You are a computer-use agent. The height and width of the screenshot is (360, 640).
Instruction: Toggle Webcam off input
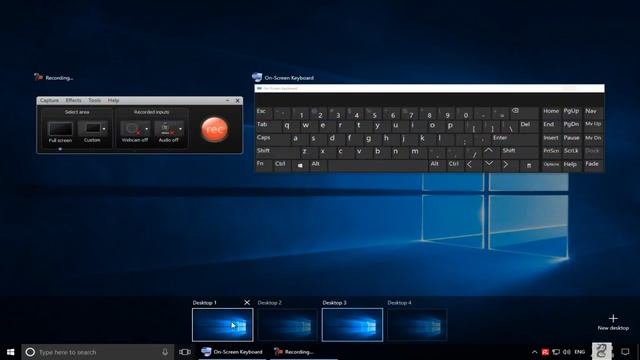coord(132,132)
